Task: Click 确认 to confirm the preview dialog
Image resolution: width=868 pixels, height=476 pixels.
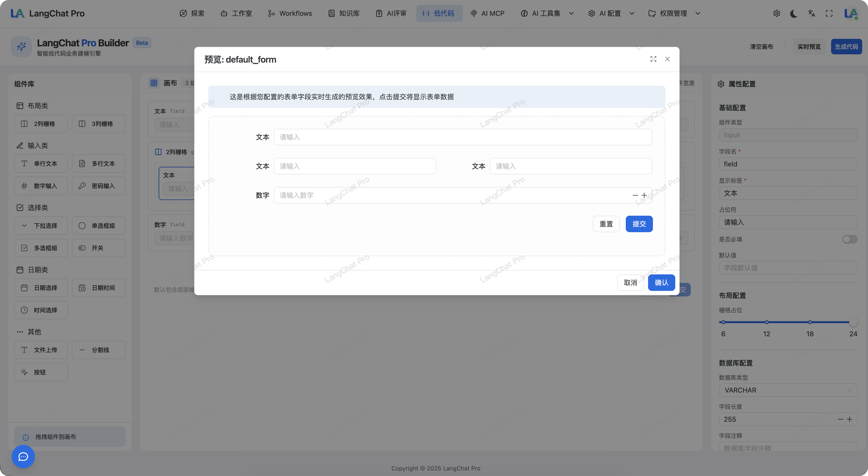Action: coord(661,283)
